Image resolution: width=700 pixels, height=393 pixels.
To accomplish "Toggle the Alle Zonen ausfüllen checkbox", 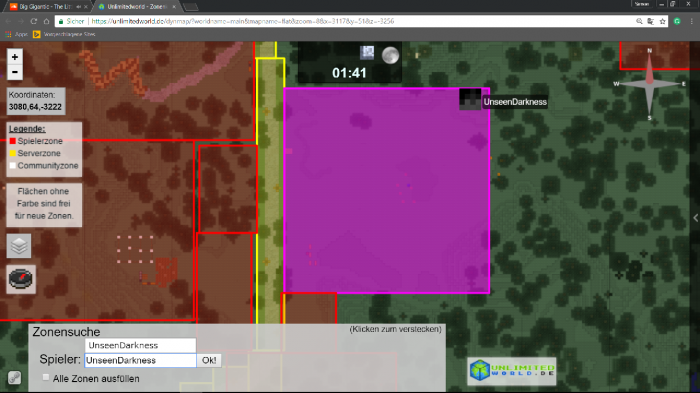I will coord(46,378).
